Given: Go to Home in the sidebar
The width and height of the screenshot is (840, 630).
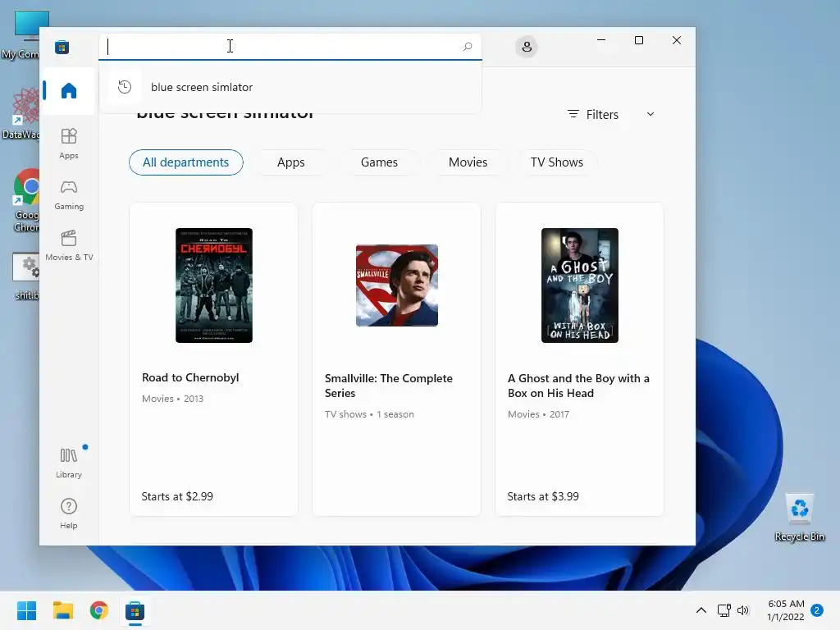Looking at the screenshot, I should (x=69, y=90).
